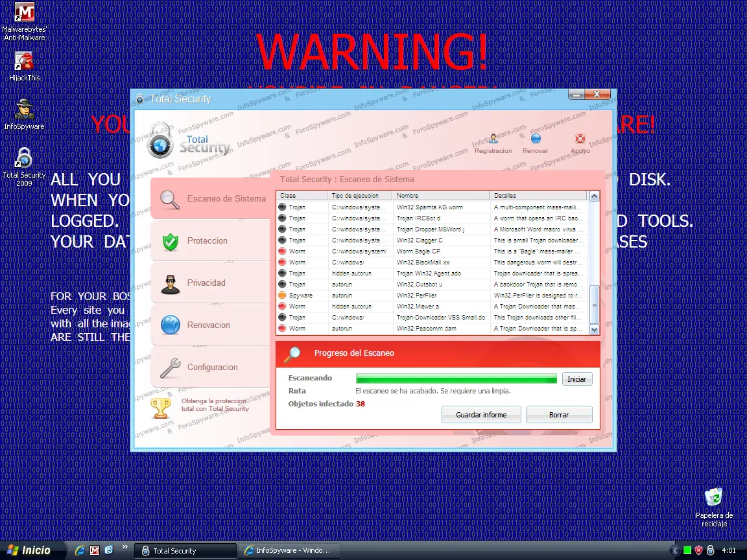Click the Borrar button
The image size is (747, 560).
pos(559,415)
